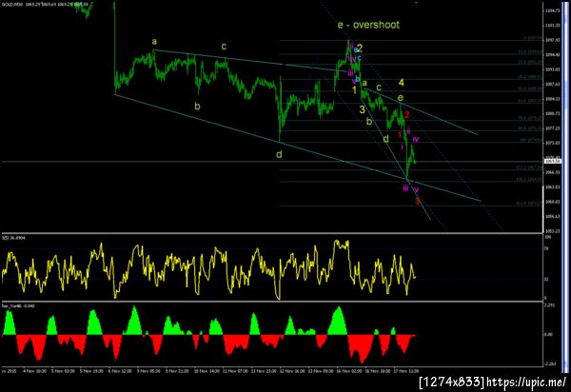Click the '16 Nov 18:00' time label

[378, 371]
